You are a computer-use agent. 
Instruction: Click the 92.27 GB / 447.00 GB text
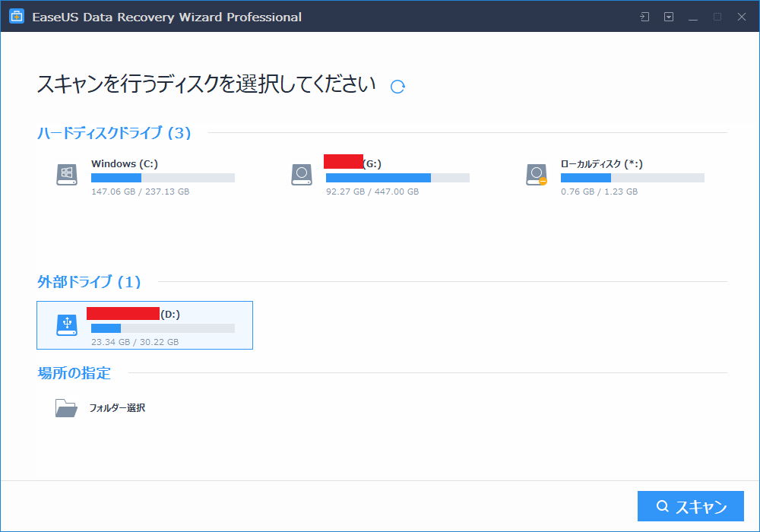coord(372,192)
